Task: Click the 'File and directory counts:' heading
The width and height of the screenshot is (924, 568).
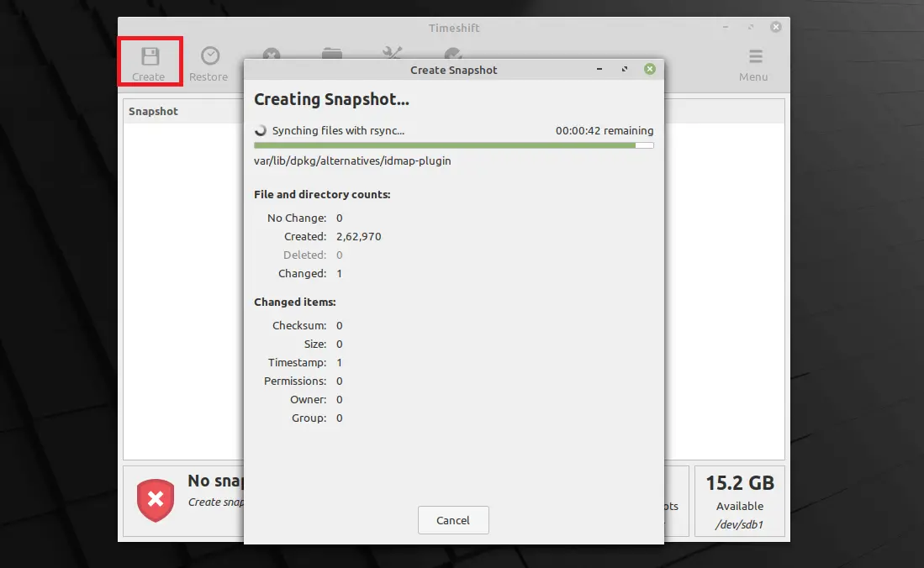Action: pyautogui.click(x=322, y=194)
